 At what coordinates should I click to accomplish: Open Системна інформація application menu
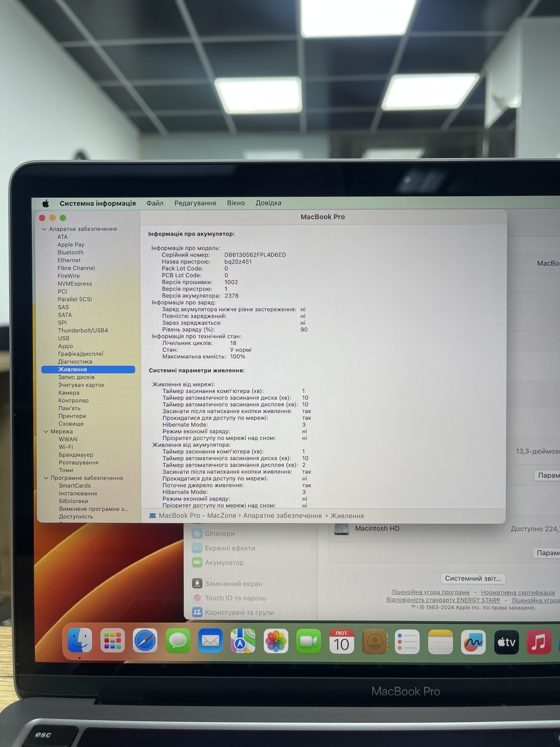tap(97, 203)
